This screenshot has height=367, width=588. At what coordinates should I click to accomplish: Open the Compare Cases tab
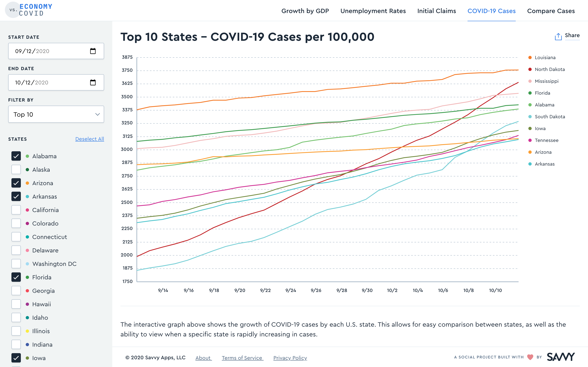551,11
